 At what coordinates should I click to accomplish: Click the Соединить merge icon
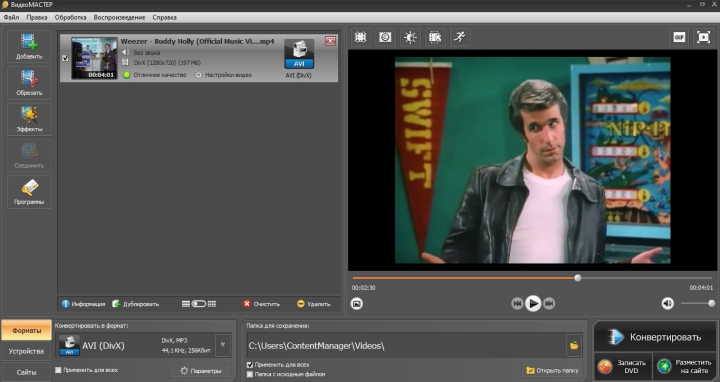point(29,155)
